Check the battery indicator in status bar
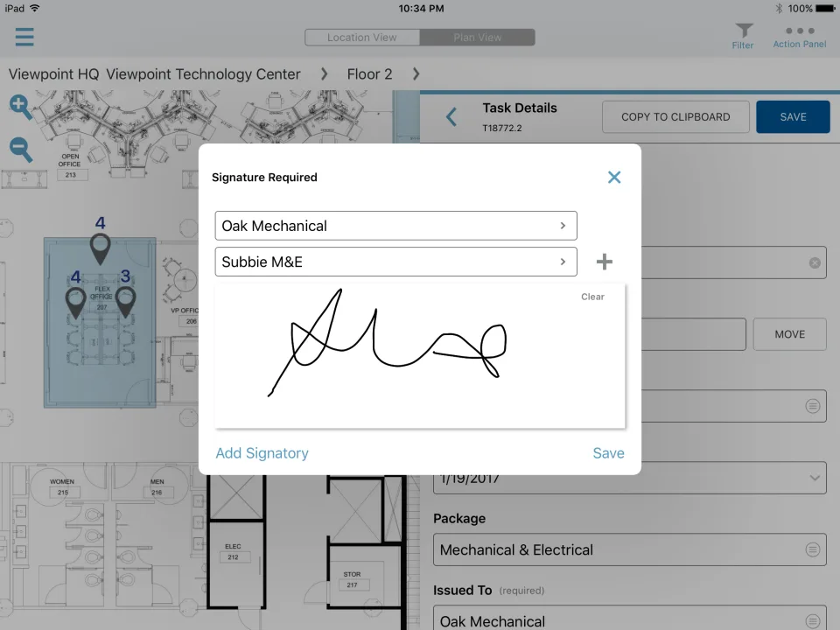This screenshot has width=840, height=630. coord(825,8)
